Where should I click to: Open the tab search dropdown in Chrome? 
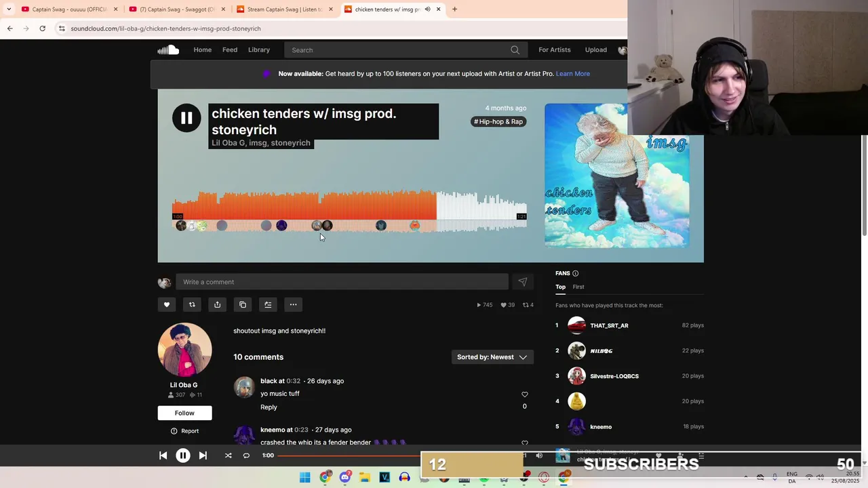(8, 9)
